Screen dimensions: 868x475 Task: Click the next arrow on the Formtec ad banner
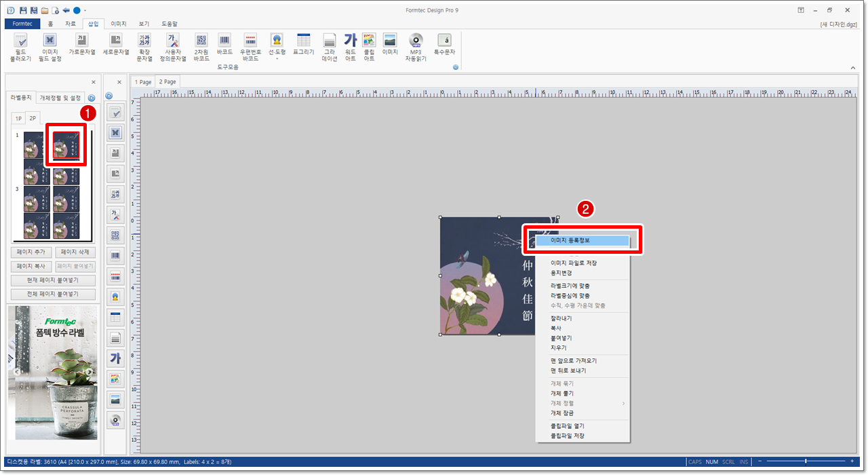click(89, 372)
